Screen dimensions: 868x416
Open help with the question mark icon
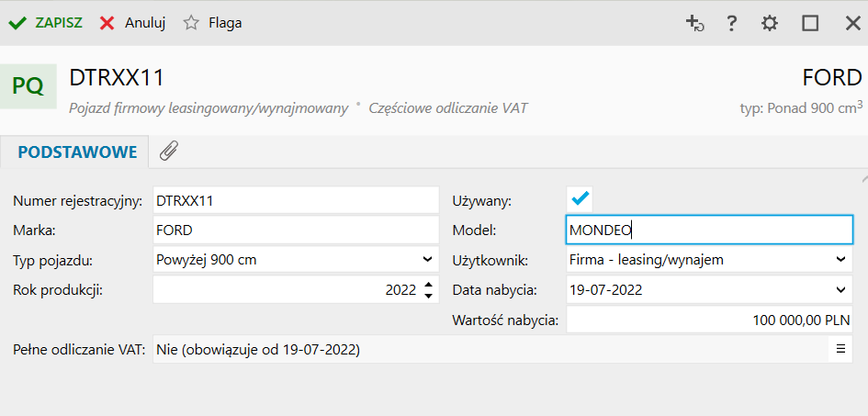tap(732, 23)
